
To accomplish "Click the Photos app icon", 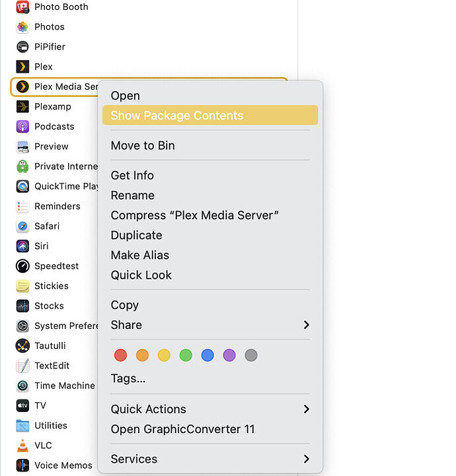I will [x=22, y=27].
